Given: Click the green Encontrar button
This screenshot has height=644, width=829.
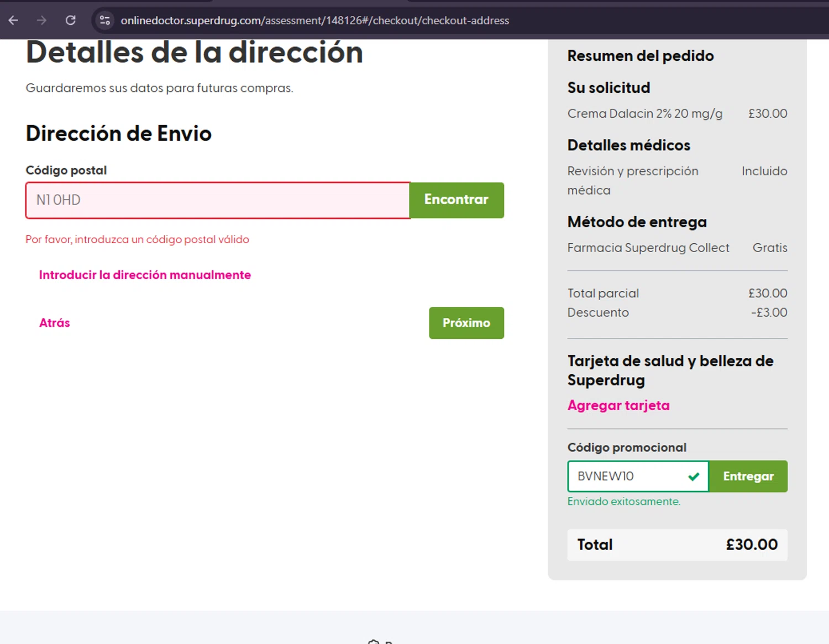Looking at the screenshot, I should click(457, 200).
